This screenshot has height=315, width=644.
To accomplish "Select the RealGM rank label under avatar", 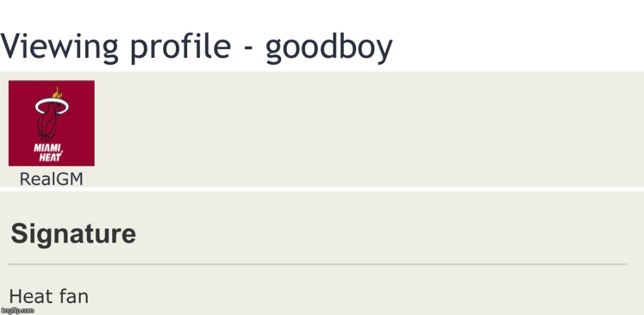I will click(x=51, y=179).
